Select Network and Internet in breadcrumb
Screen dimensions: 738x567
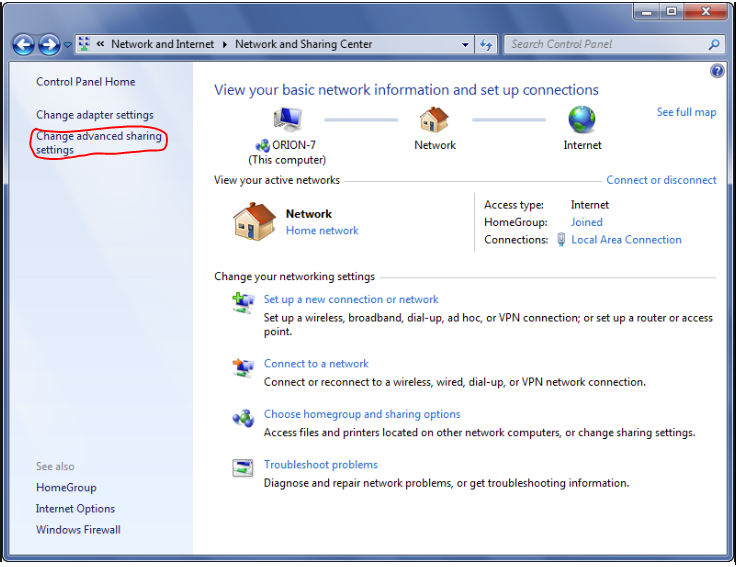162,44
